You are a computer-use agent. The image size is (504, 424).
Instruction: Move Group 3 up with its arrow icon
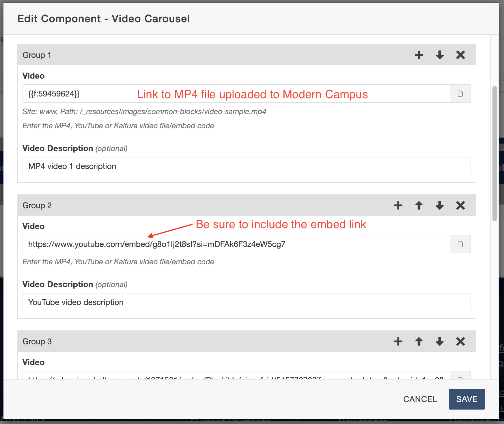tap(419, 341)
